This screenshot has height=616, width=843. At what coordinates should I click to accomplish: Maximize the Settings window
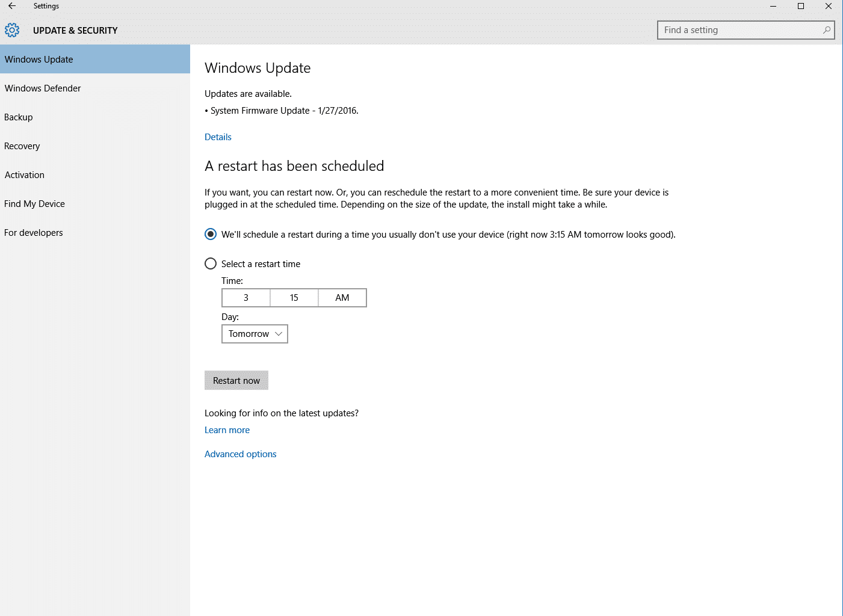tap(801, 6)
